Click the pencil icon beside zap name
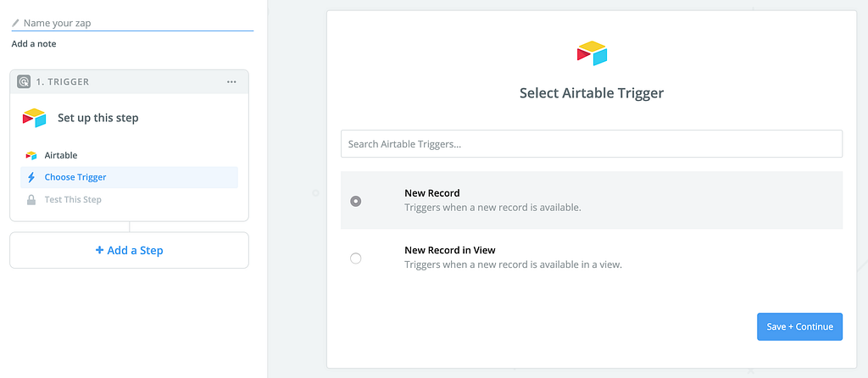This screenshot has width=868, height=378. [x=15, y=23]
